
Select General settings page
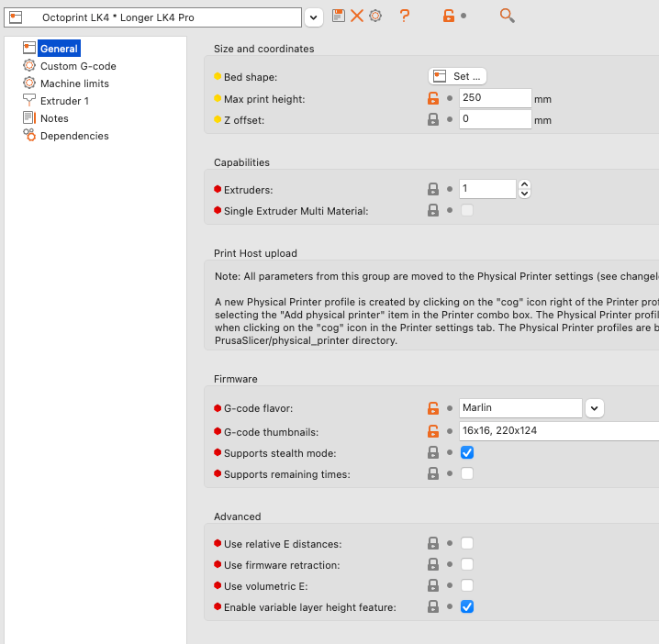[x=59, y=49]
